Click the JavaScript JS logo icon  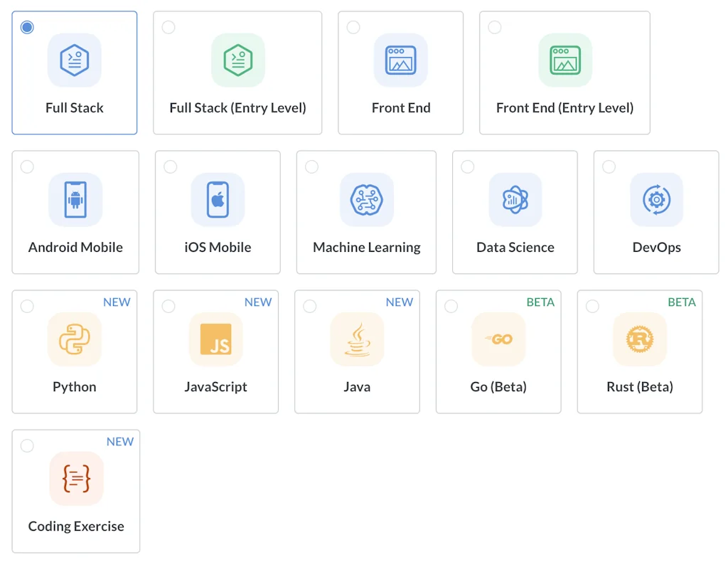pos(216,339)
